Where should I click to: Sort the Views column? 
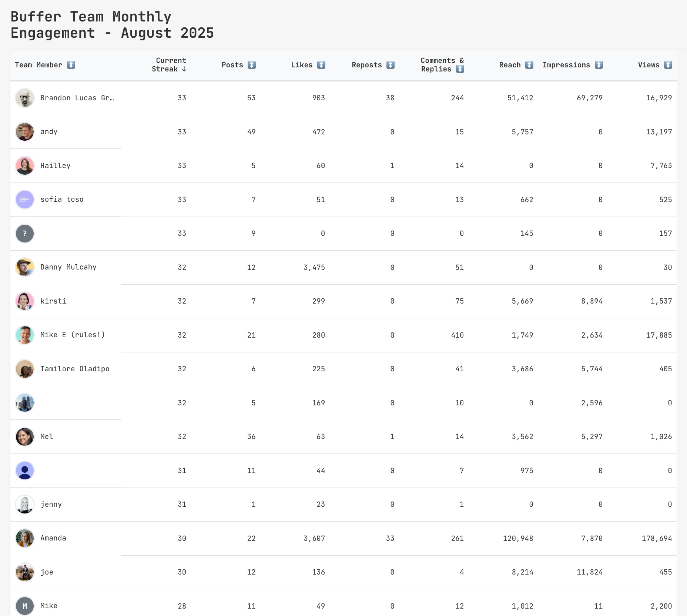pos(668,65)
